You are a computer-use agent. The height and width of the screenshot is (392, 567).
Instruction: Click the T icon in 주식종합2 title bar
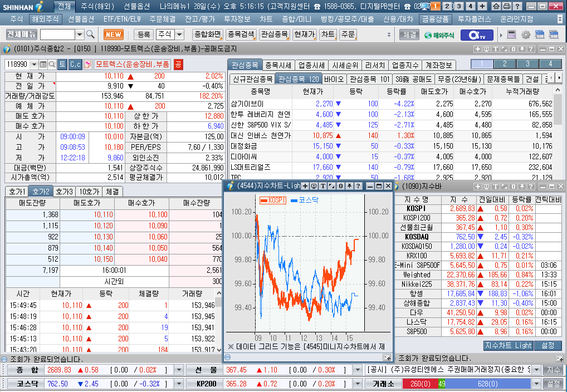coord(495,49)
